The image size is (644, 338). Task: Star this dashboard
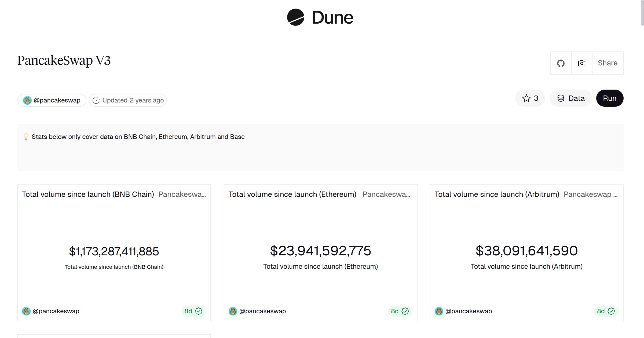point(530,98)
